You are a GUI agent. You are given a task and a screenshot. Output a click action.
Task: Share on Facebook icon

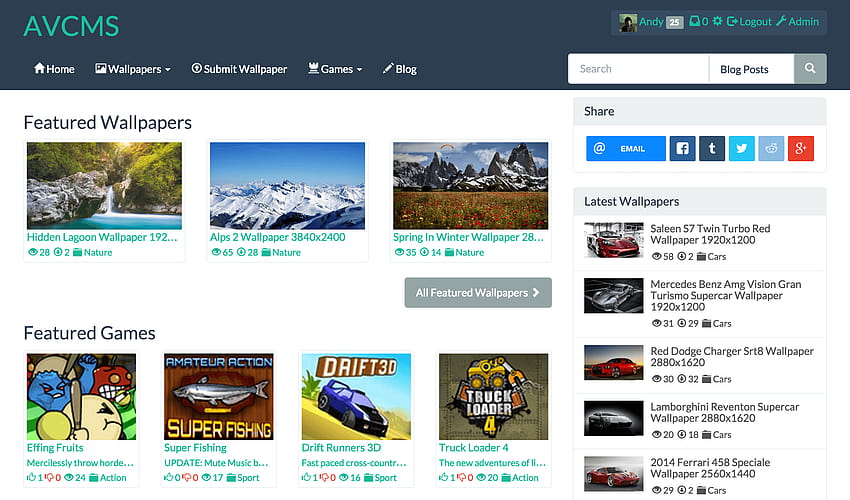coord(682,149)
